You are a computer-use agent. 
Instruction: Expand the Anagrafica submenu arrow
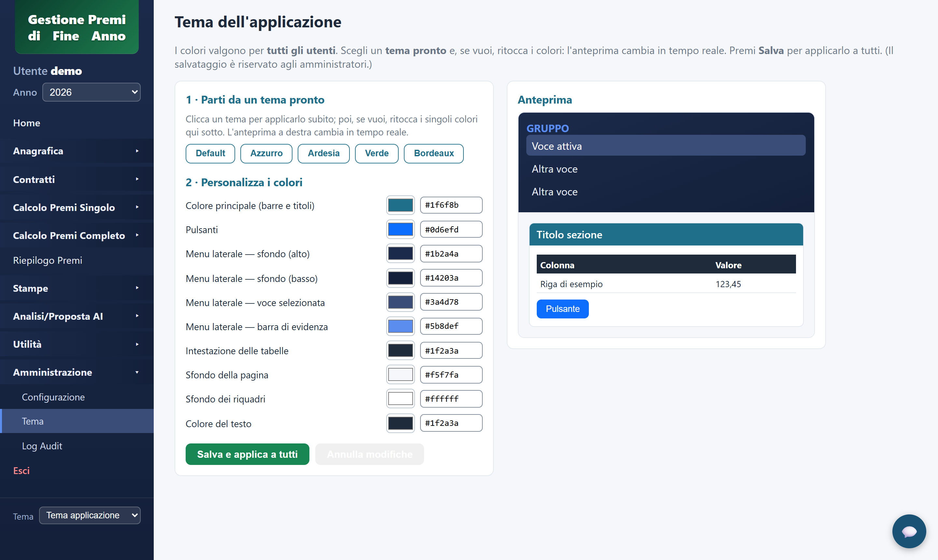tap(137, 151)
